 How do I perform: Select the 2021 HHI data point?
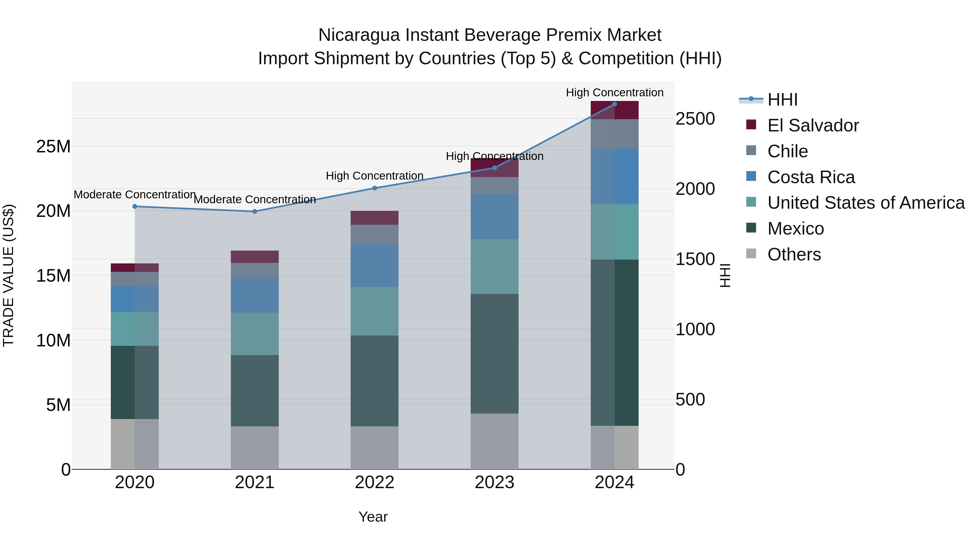pyautogui.click(x=255, y=211)
